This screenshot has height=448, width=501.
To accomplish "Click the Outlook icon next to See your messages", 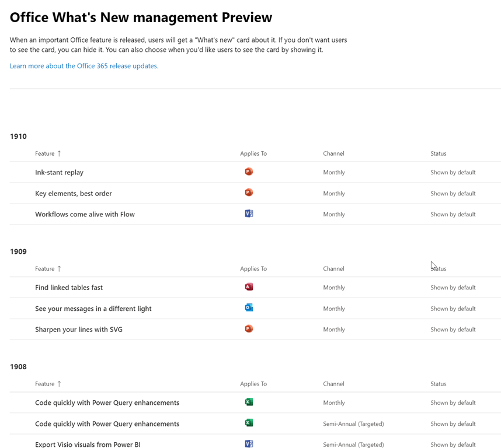I will tap(249, 307).
